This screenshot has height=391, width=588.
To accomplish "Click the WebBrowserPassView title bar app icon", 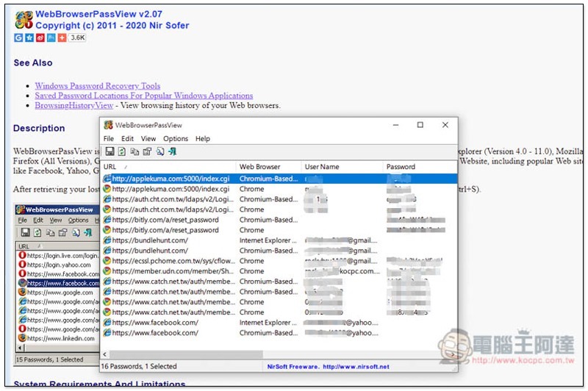I will tap(108, 125).
